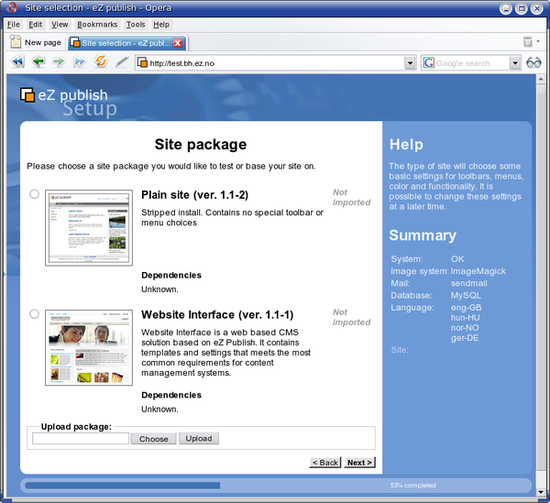
Task: Click the eng-GB language entry
Action: point(466,308)
